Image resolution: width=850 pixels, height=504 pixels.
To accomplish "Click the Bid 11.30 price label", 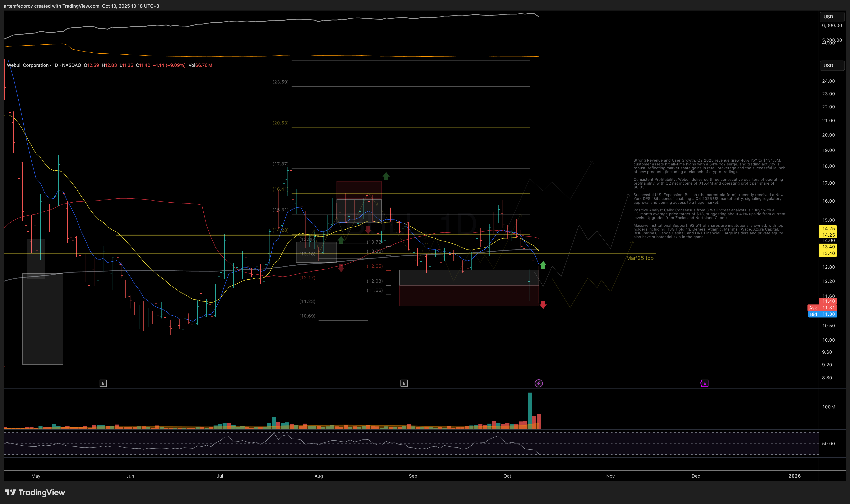I will 822,314.
